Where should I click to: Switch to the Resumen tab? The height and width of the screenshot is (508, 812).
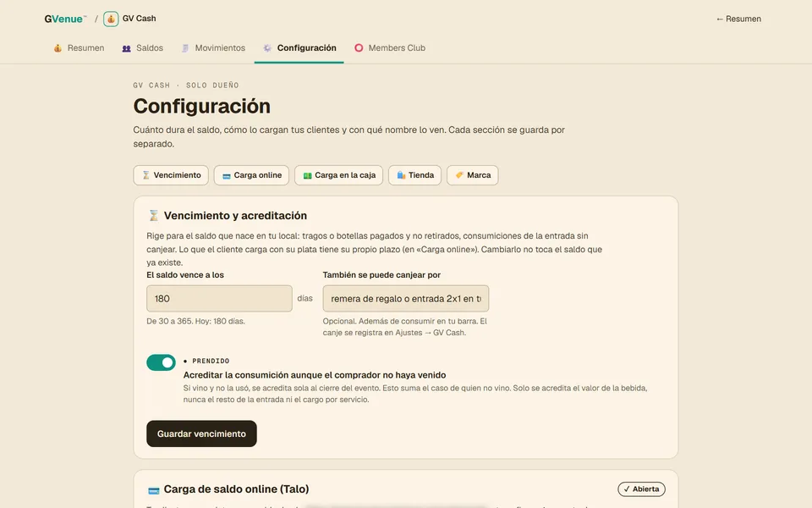(79, 47)
